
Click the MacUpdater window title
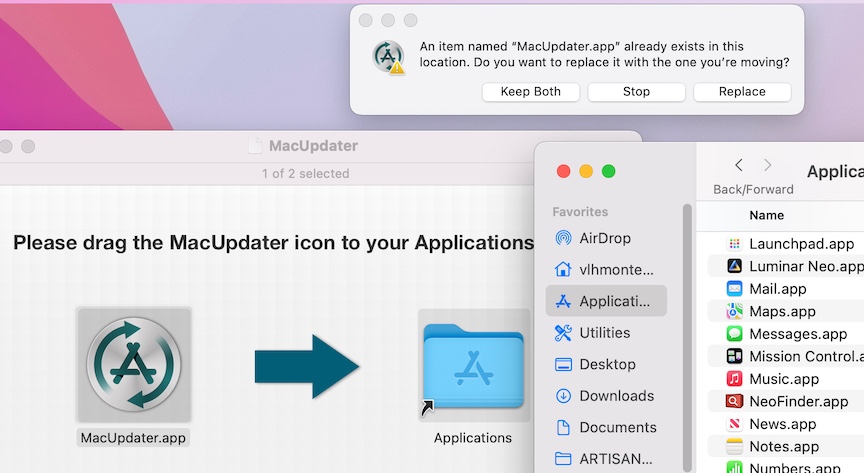[313, 146]
